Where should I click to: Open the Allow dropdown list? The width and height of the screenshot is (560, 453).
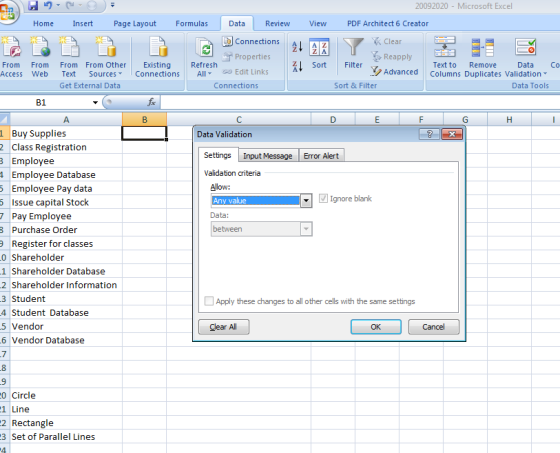pos(306,201)
